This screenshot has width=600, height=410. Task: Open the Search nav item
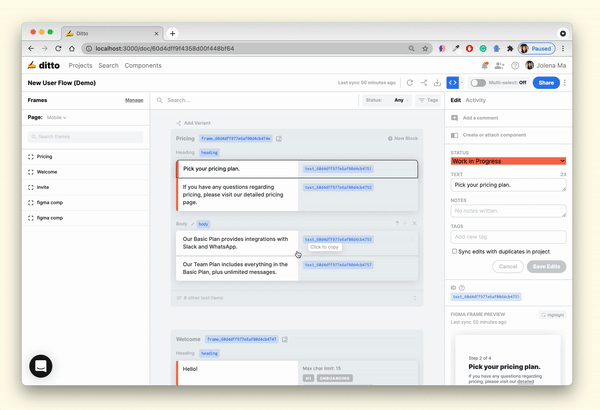click(108, 65)
